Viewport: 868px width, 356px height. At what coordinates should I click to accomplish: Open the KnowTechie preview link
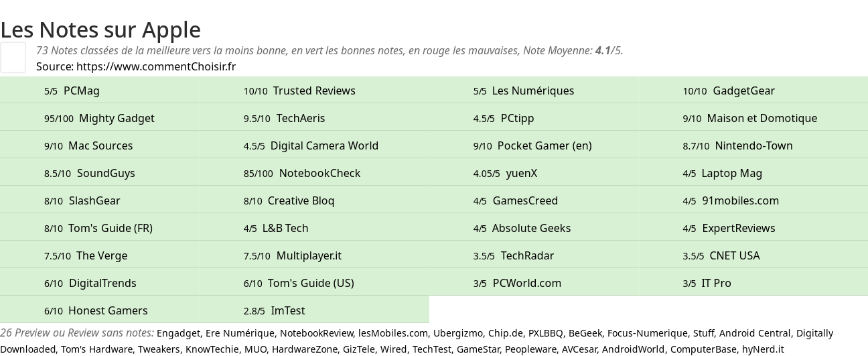[212, 349]
